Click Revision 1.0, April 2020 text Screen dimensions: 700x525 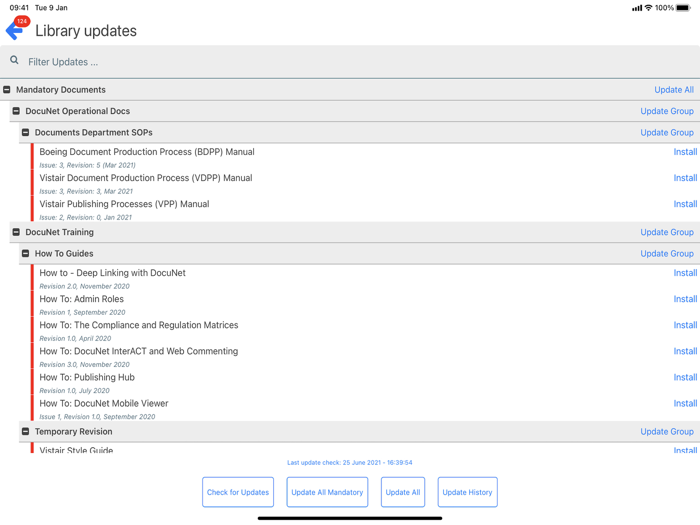click(75, 338)
